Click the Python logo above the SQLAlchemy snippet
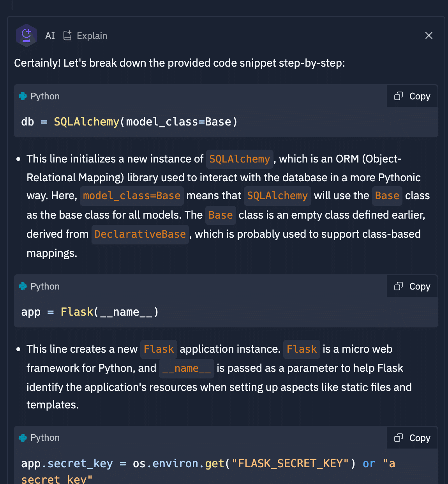448x484 pixels. click(x=23, y=96)
